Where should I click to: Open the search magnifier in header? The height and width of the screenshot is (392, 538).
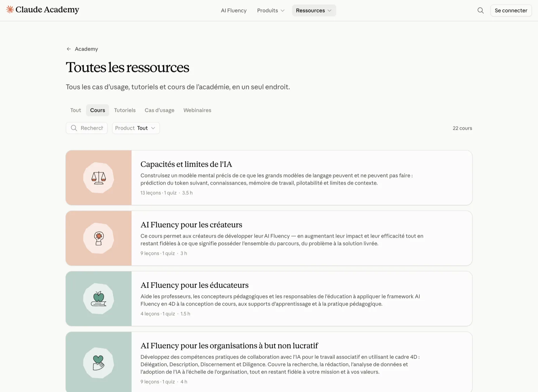(x=481, y=10)
